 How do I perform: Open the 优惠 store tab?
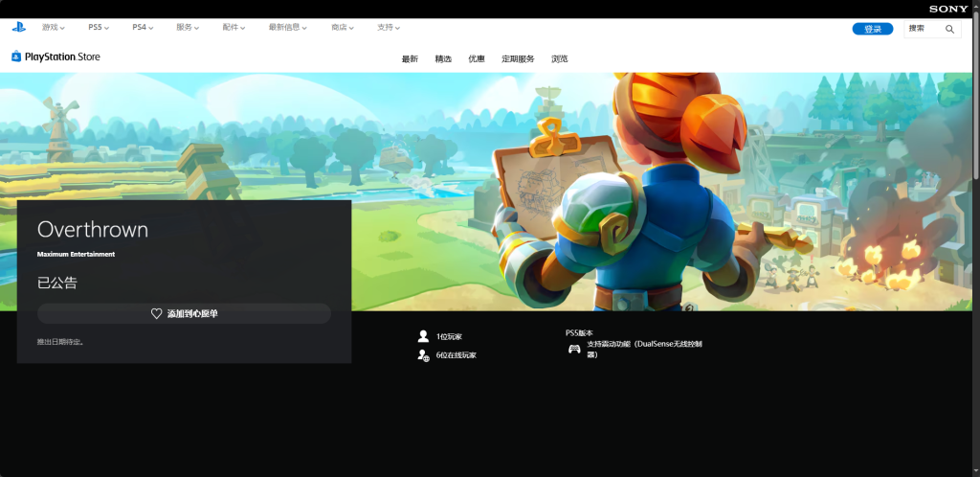tap(477, 58)
